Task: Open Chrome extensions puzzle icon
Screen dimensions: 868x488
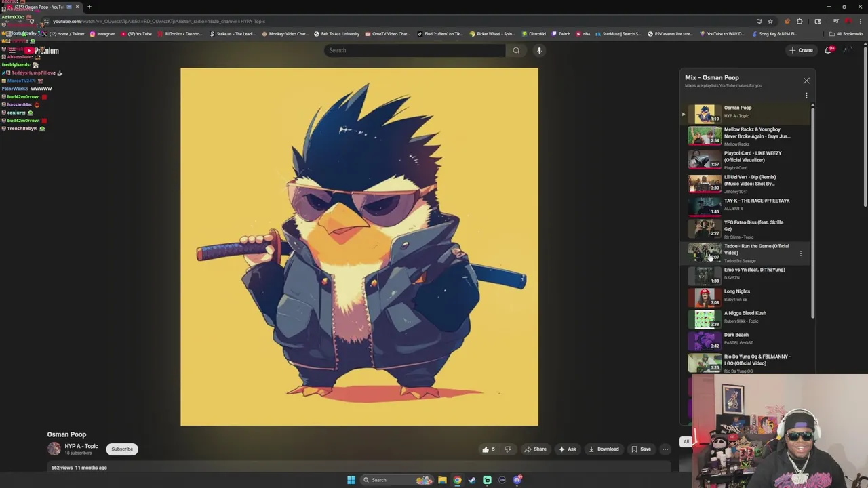Action: (x=800, y=21)
